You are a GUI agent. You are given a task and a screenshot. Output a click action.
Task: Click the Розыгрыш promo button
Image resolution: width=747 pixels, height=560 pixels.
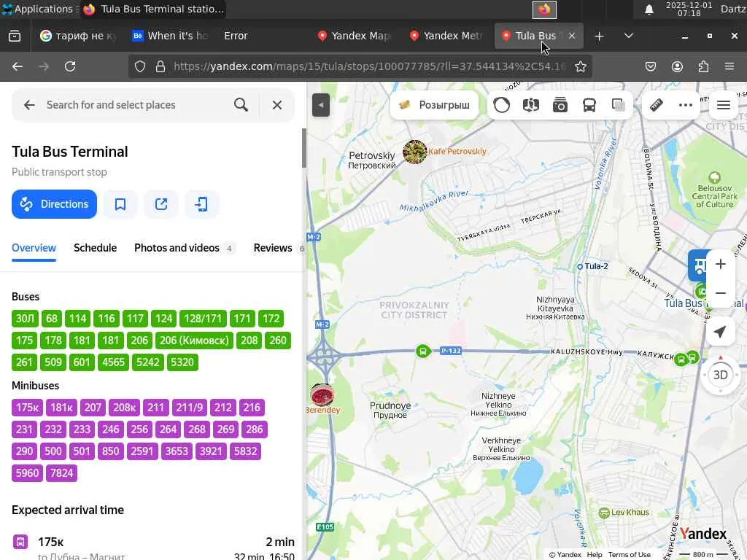435,105
